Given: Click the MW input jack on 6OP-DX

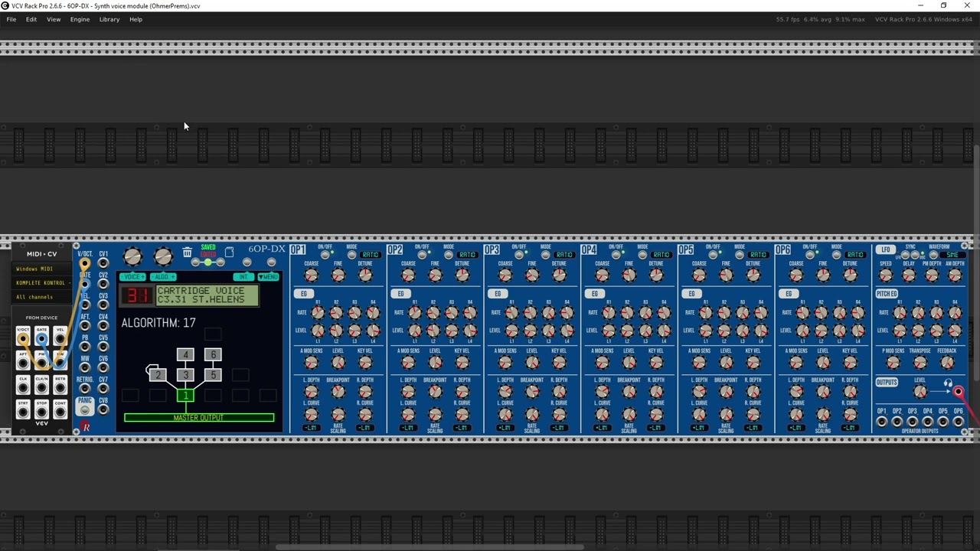Looking at the screenshot, I should pyautogui.click(x=85, y=368).
